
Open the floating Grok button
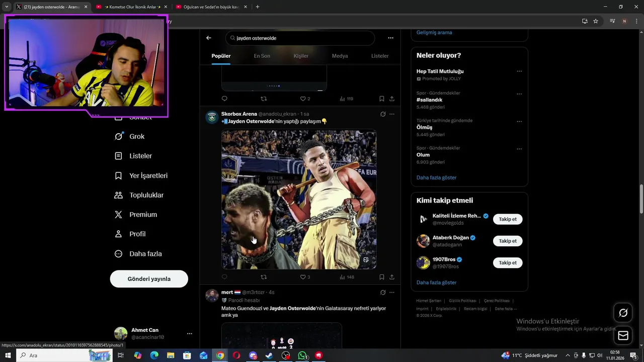point(623,313)
